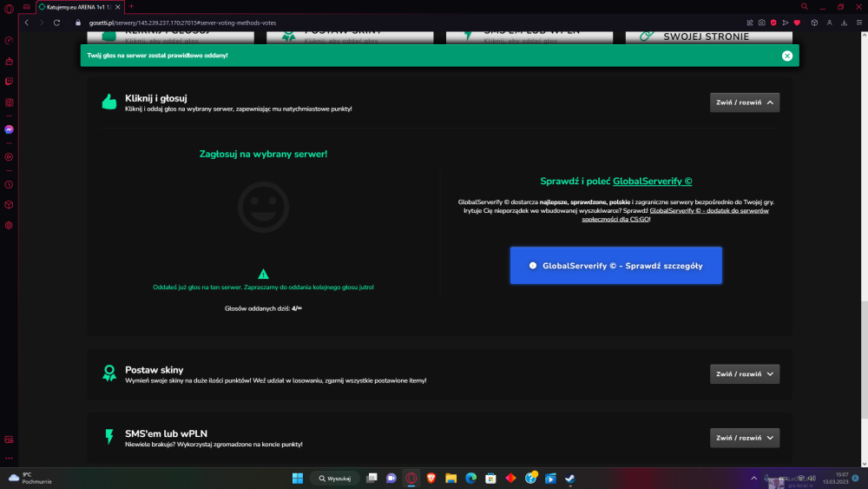This screenshot has width=868, height=489.
Task: Click GlobalServerify © - Sprawdź szczegóły button
Action: [x=615, y=265]
